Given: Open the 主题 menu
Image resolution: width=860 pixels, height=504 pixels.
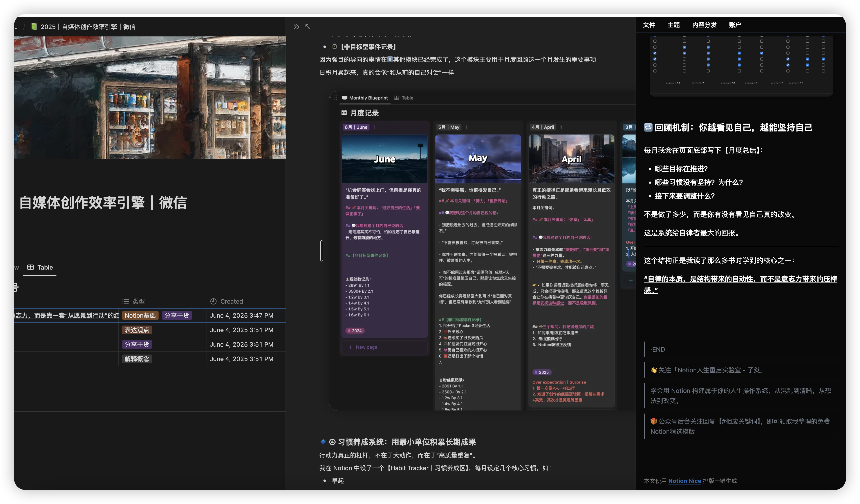Looking at the screenshot, I should (x=673, y=25).
